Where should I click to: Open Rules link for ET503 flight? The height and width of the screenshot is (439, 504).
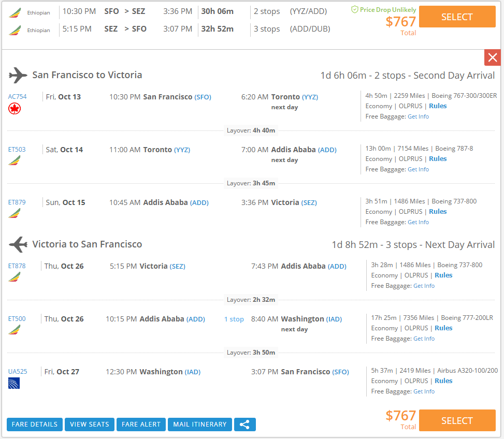click(438, 158)
